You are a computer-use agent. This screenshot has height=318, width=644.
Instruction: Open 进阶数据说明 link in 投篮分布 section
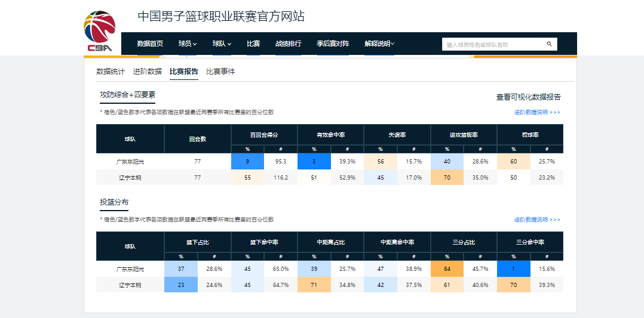tap(537, 220)
